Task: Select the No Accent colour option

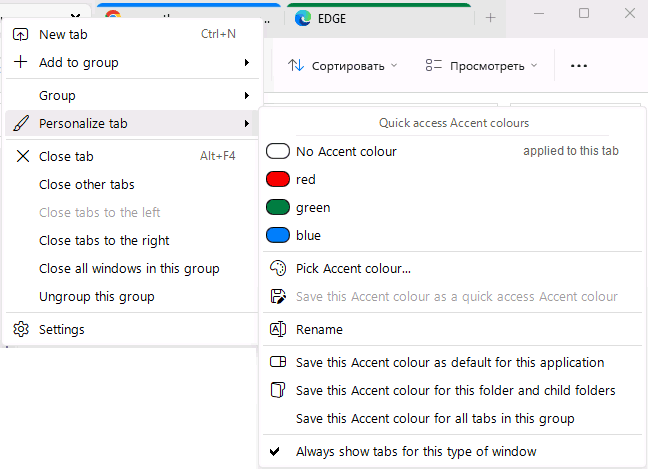Action: click(346, 151)
